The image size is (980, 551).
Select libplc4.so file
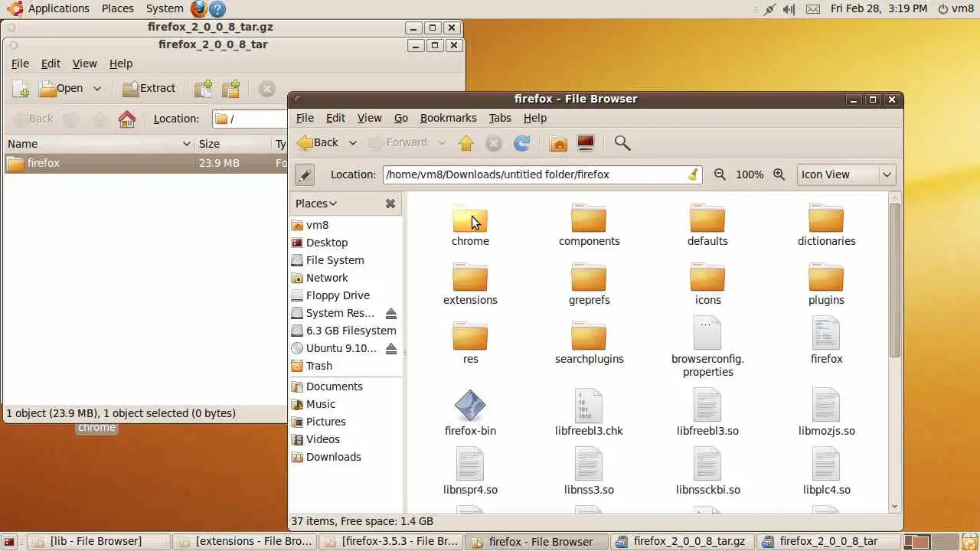pos(826,472)
